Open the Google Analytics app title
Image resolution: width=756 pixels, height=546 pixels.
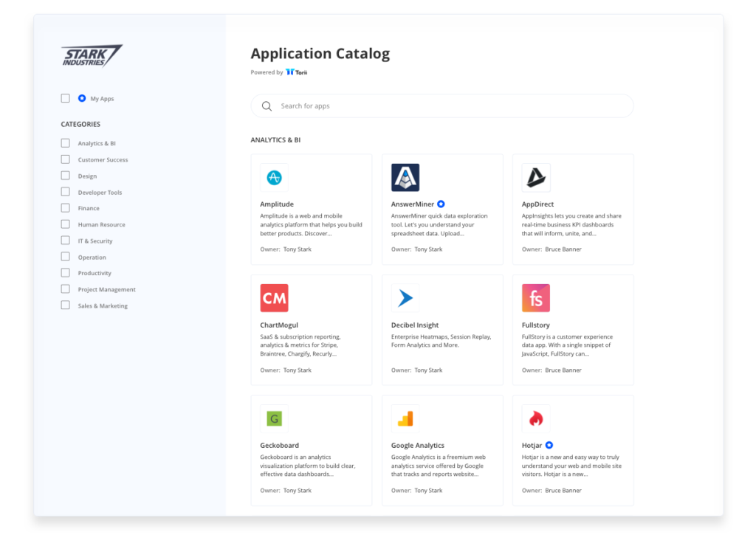coord(418,445)
